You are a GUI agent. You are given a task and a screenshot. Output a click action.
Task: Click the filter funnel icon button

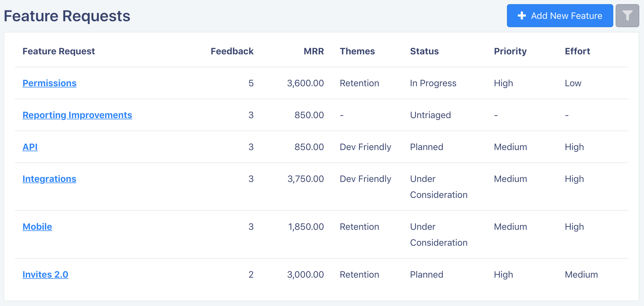point(627,16)
